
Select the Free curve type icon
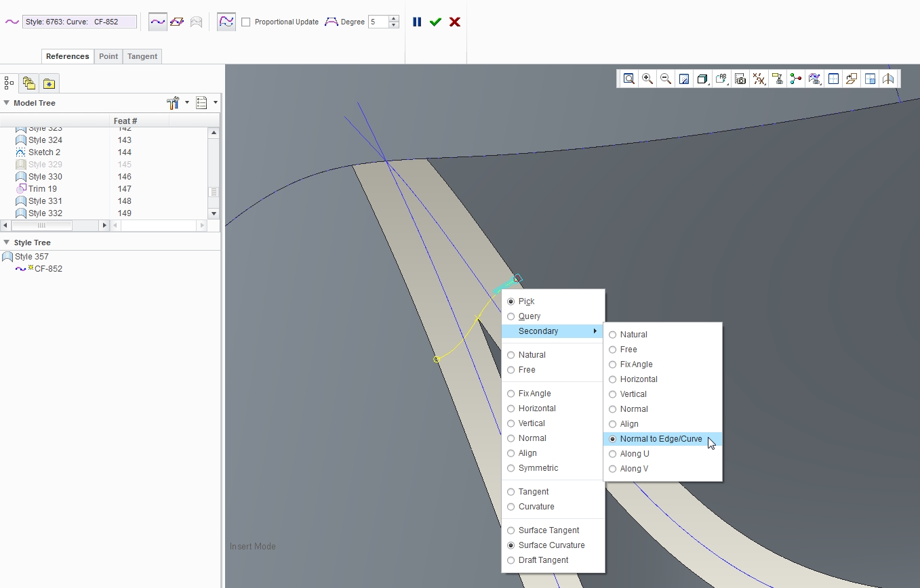[158, 22]
